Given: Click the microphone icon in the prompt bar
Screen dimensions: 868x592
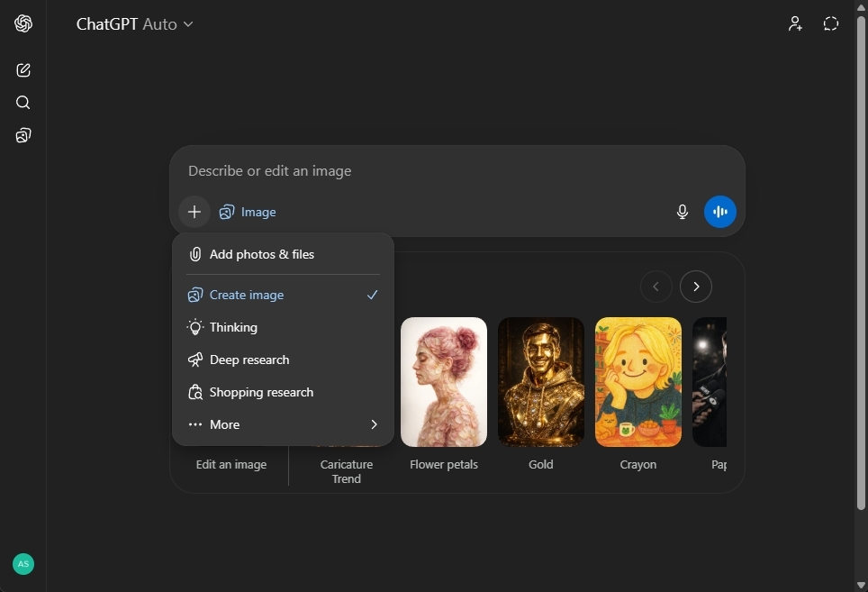Looking at the screenshot, I should (682, 212).
